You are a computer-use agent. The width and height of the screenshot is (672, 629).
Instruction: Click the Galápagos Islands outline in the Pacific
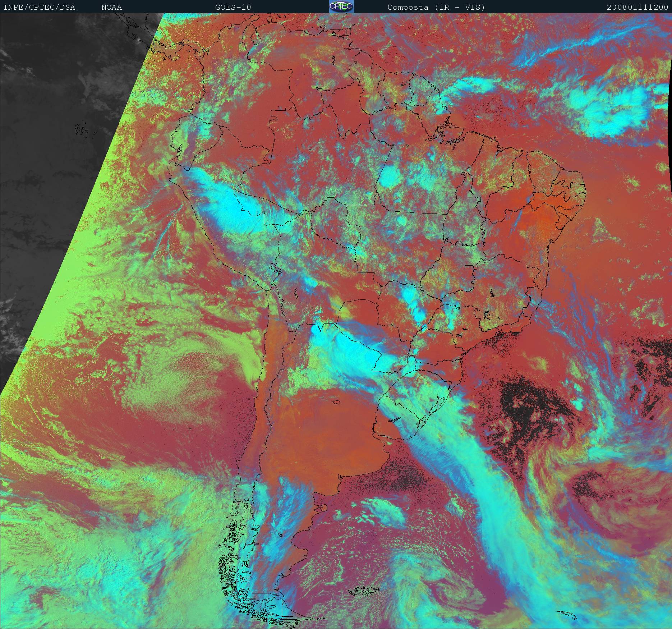[82, 130]
